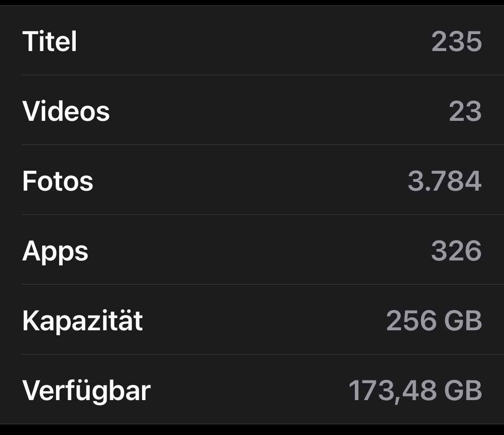Screen dimensions: 504x435
Task: Tap the "Kapazität" label
Action: tap(82, 321)
